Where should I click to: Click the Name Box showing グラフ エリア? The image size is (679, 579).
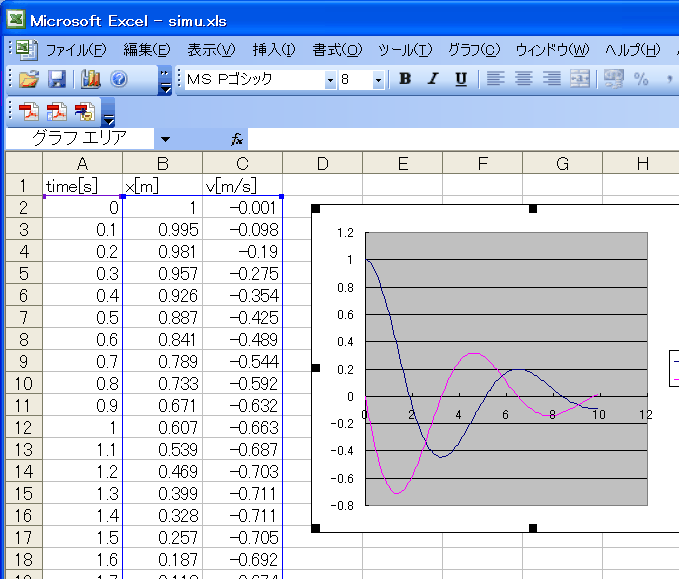[80, 139]
